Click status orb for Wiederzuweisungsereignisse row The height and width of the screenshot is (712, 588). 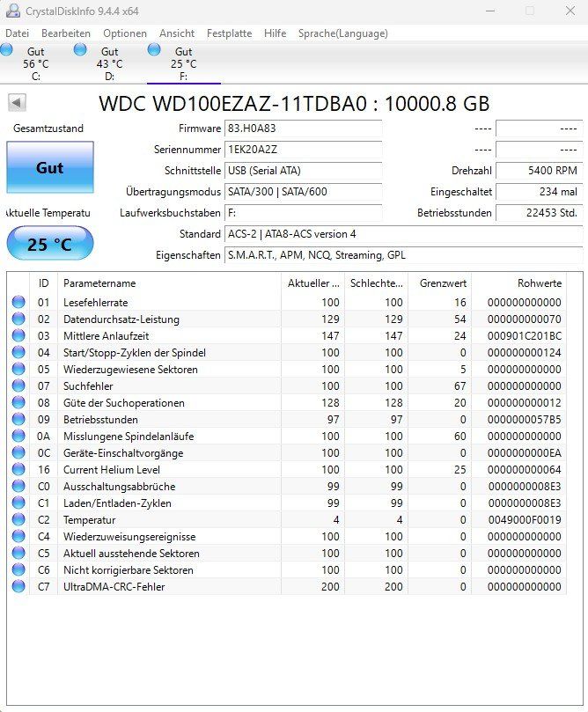pos(18,536)
